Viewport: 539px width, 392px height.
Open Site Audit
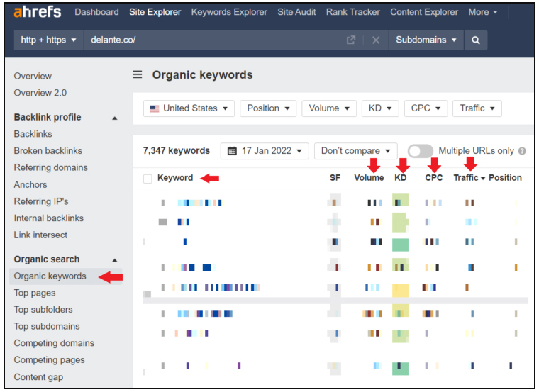pos(296,12)
